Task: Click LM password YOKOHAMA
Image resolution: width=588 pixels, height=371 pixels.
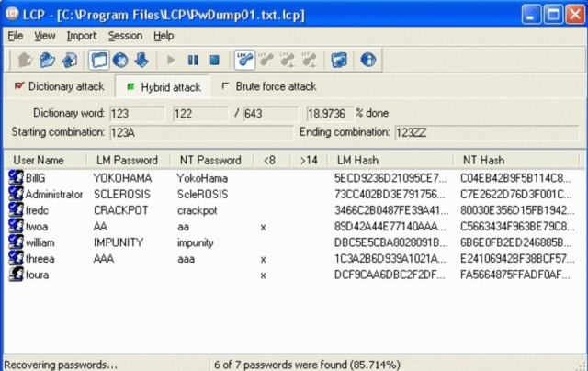Action: pyautogui.click(x=122, y=178)
